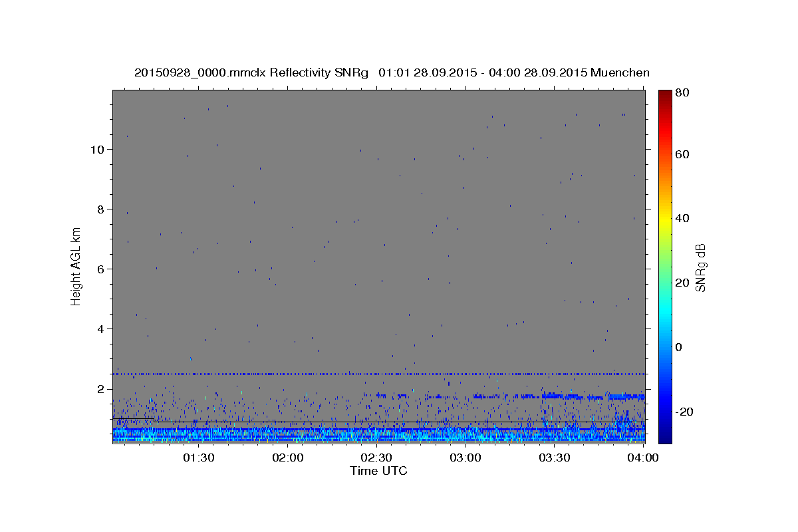The height and width of the screenshot is (532, 798).
Task: Click the colorbar value 20
Action: pyautogui.click(x=683, y=283)
